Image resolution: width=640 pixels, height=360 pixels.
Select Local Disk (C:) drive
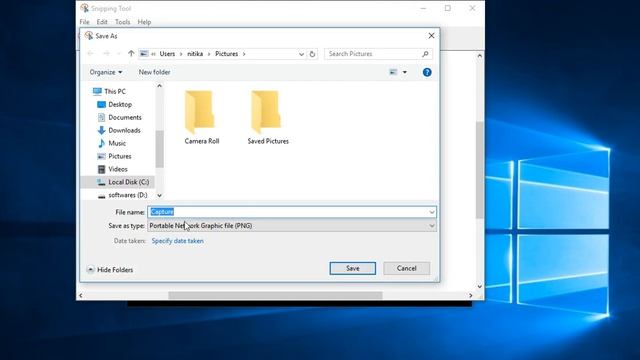pos(123,182)
